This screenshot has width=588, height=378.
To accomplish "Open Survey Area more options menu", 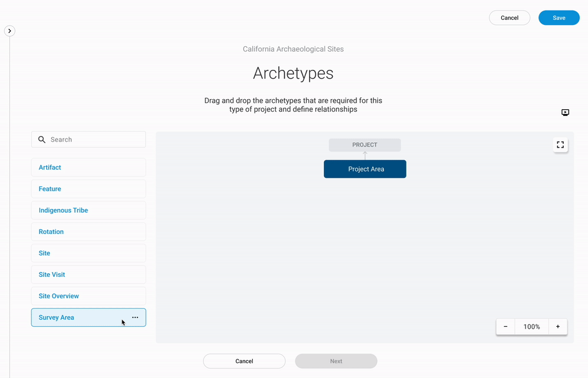I will click(135, 317).
